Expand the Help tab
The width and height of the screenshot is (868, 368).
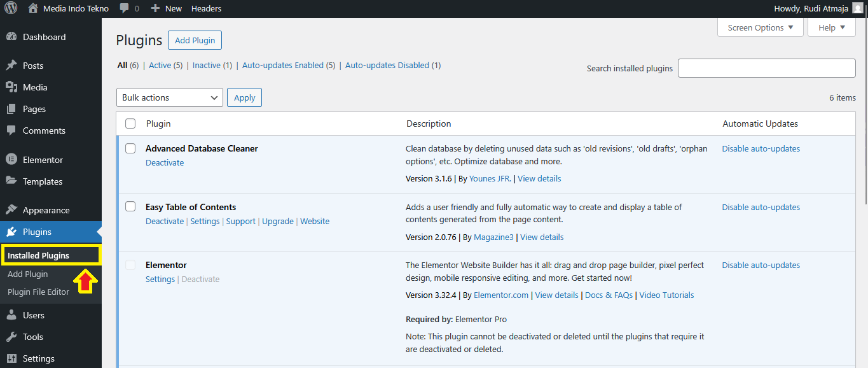[x=832, y=27]
